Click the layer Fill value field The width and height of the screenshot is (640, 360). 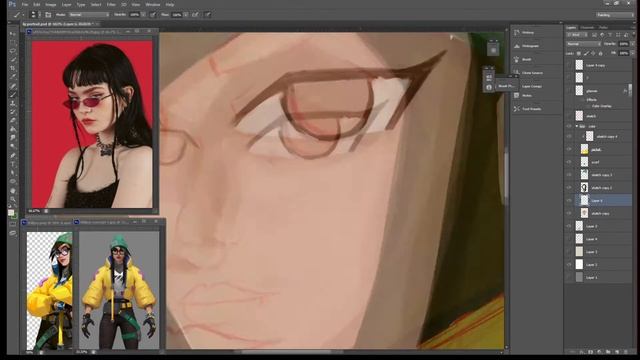(623, 53)
